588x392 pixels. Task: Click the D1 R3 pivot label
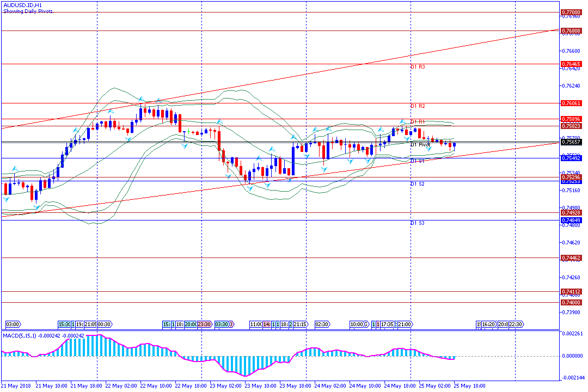click(x=418, y=67)
